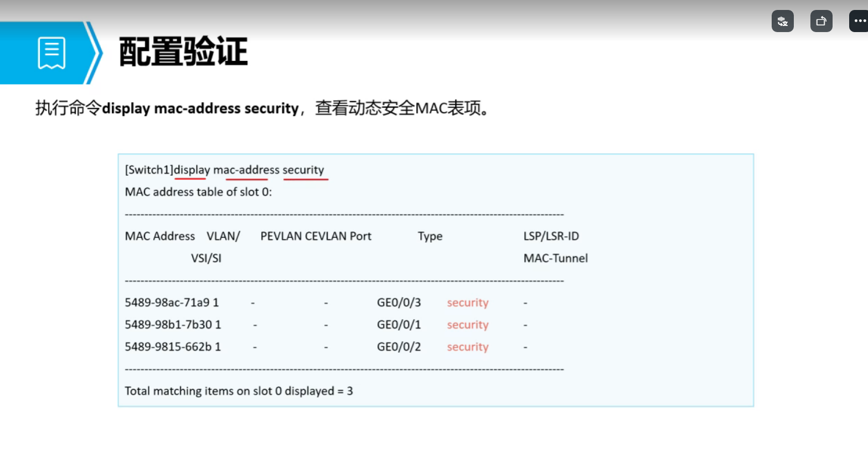Click the 配置验证 slide title
The image size is (868, 454).
(x=183, y=52)
